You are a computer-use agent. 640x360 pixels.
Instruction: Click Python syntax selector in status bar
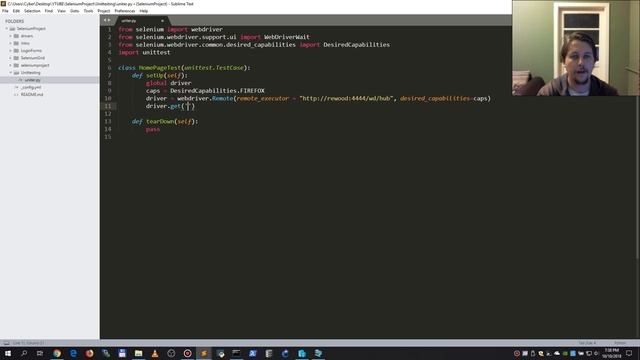tap(620, 343)
